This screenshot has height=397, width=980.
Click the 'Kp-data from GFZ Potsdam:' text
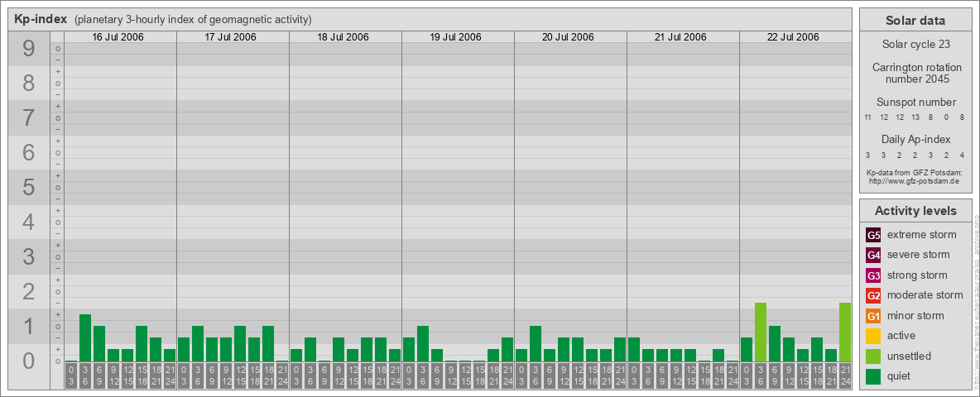click(x=915, y=173)
